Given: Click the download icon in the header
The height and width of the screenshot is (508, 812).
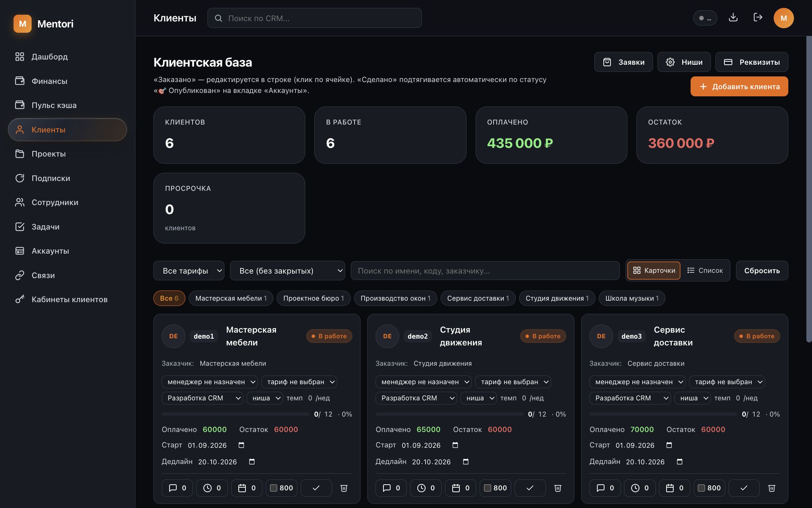Looking at the screenshot, I should click(733, 18).
